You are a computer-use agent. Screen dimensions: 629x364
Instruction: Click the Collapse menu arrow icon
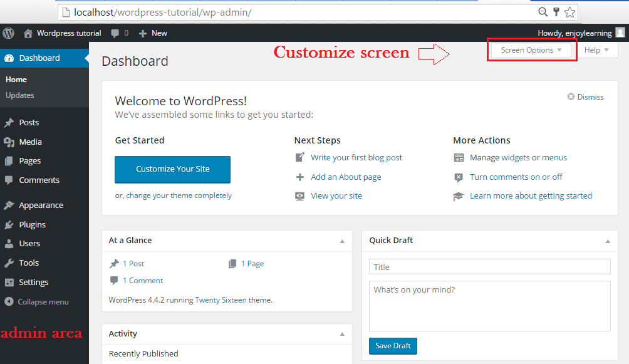pos(9,302)
